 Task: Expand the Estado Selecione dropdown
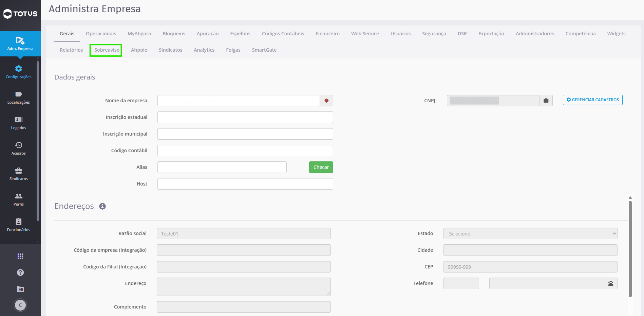[530, 233]
